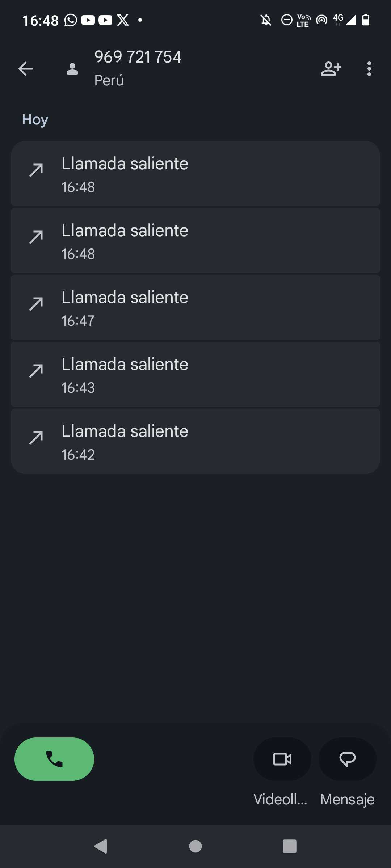Tap the Mensaje label

tap(348, 799)
